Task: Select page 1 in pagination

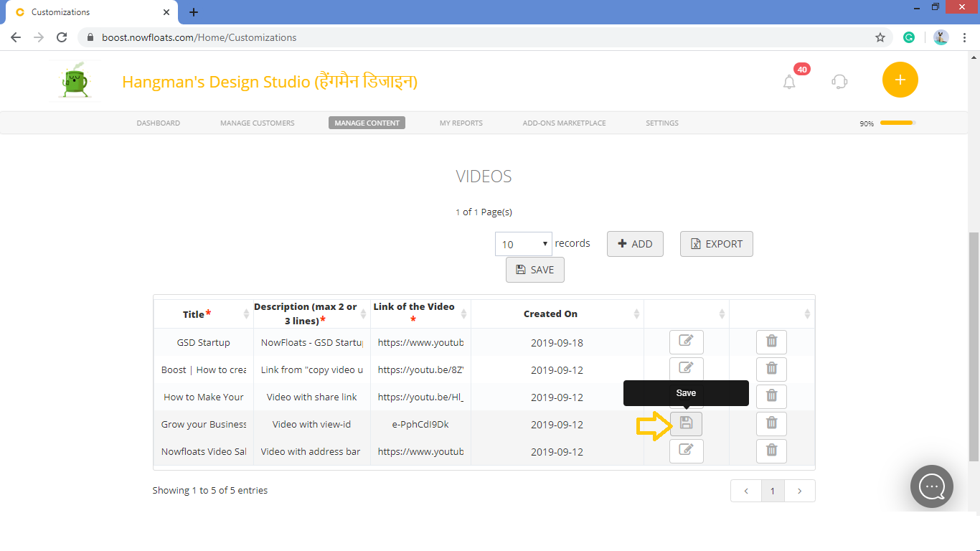Action: [x=773, y=491]
